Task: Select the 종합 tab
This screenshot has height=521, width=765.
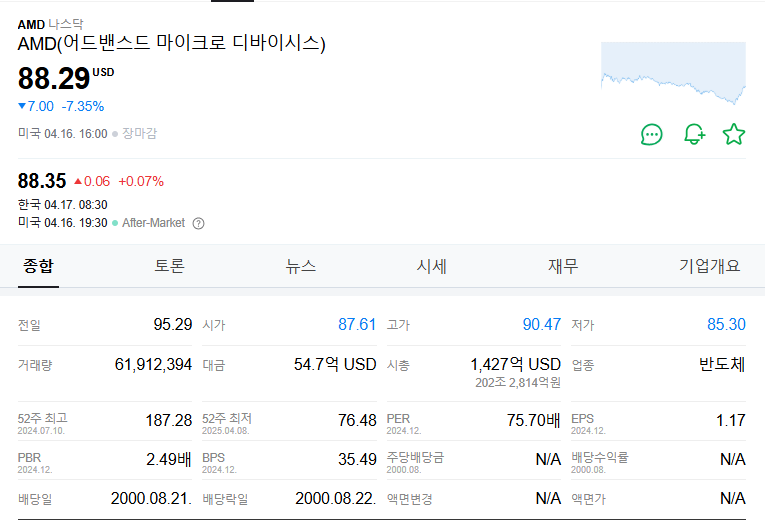Action: point(39,266)
